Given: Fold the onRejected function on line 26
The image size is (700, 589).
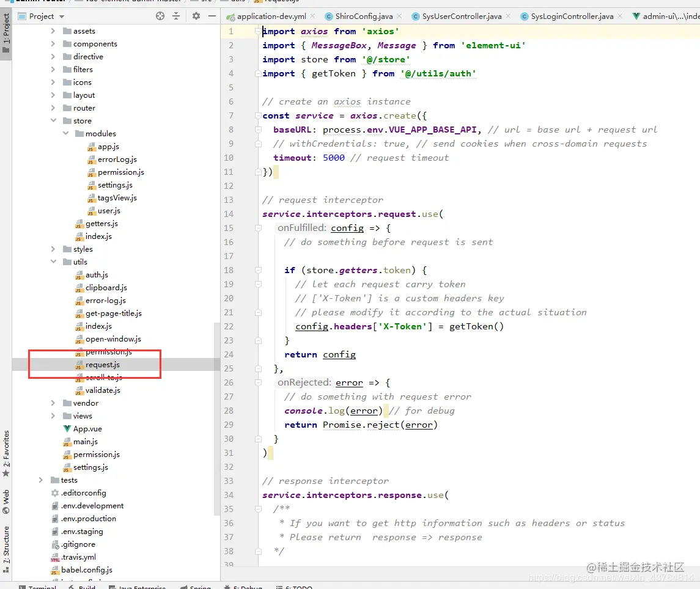Looking at the screenshot, I should pos(258,382).
